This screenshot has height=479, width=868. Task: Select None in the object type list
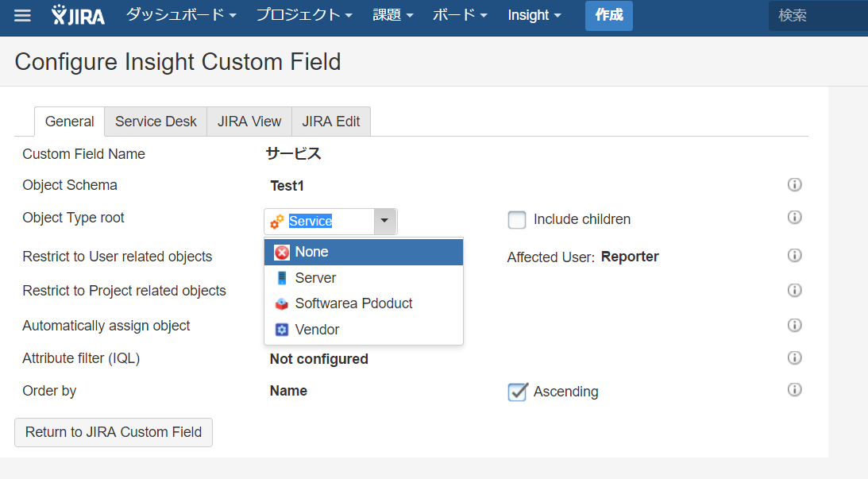[364, 252]
